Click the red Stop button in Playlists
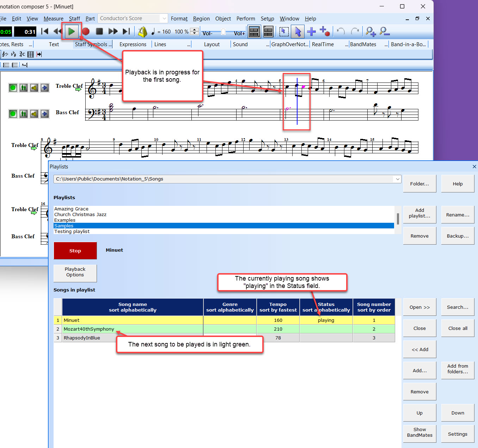This screenshot has height=448, width=478. [75, 251]
